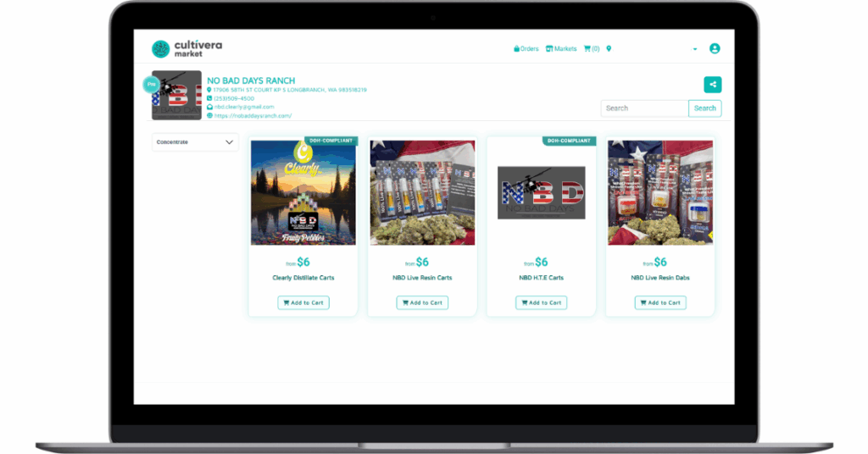868x454 pixels.
Task: Open the Concentrate category dropdown
Action: click(x=195, y=142)
